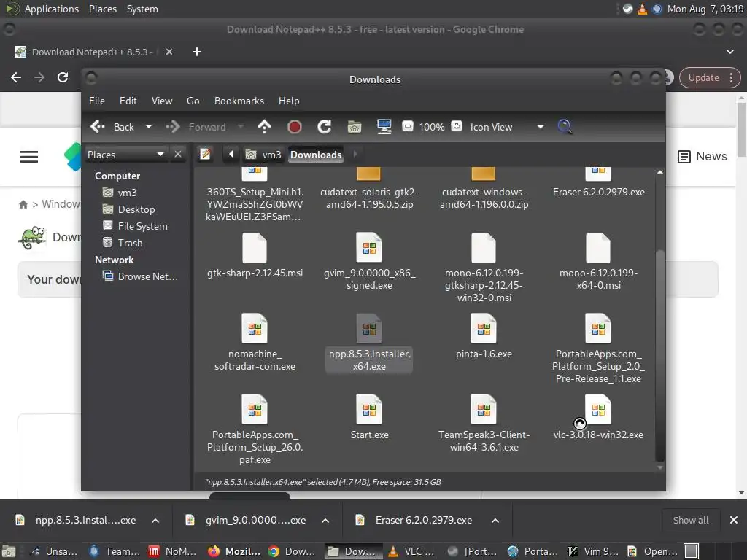Click the 100% zoom level label

click(x=432, y=127)
